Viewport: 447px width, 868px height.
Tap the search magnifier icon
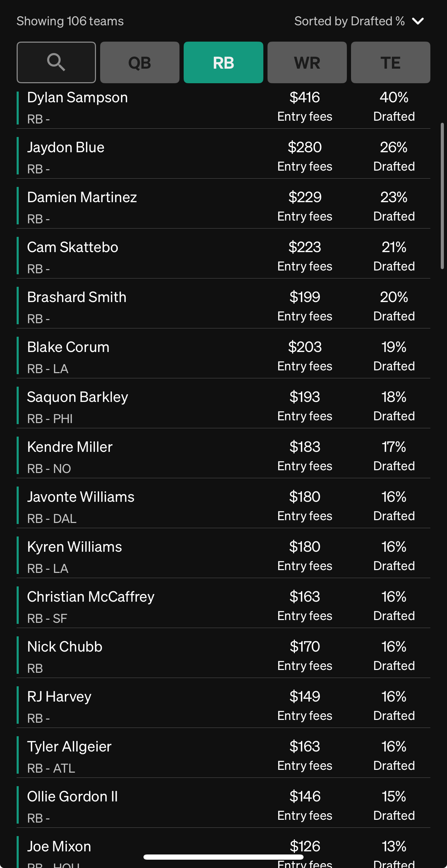56,62
